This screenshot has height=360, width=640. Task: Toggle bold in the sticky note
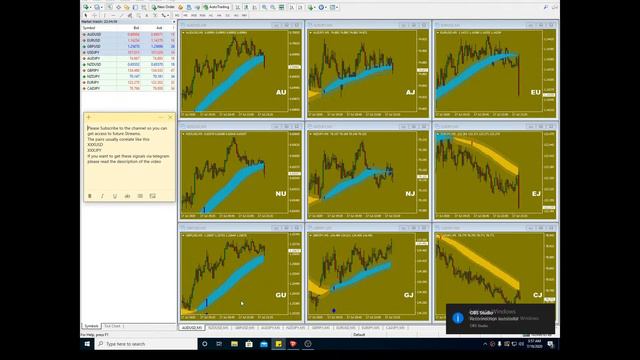coord(90,196)
